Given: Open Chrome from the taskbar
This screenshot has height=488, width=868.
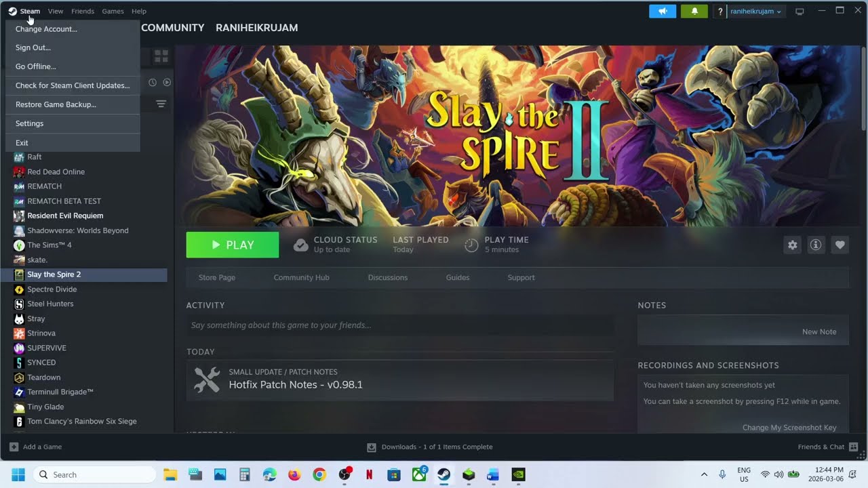Looking at the screenshot, I should (x=319, y=474).
